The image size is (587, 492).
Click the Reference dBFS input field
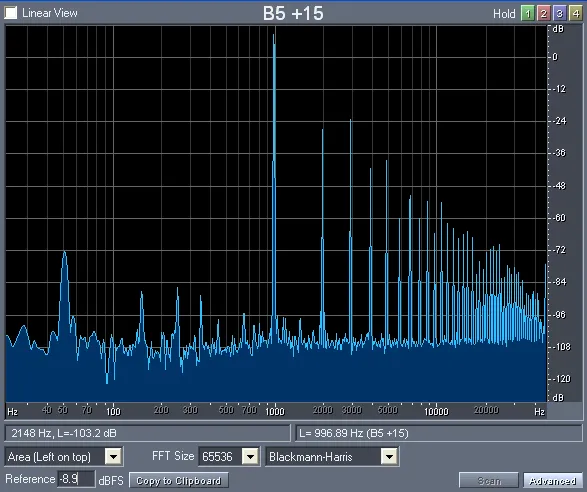[x=76, y=479]
